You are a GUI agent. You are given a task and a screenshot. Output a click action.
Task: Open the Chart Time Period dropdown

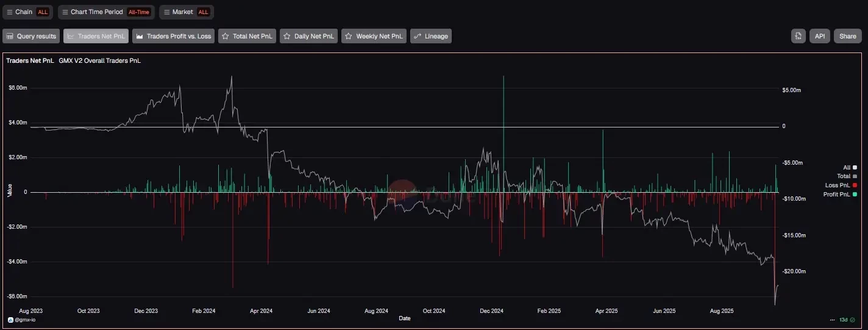(x=106, y=12)
